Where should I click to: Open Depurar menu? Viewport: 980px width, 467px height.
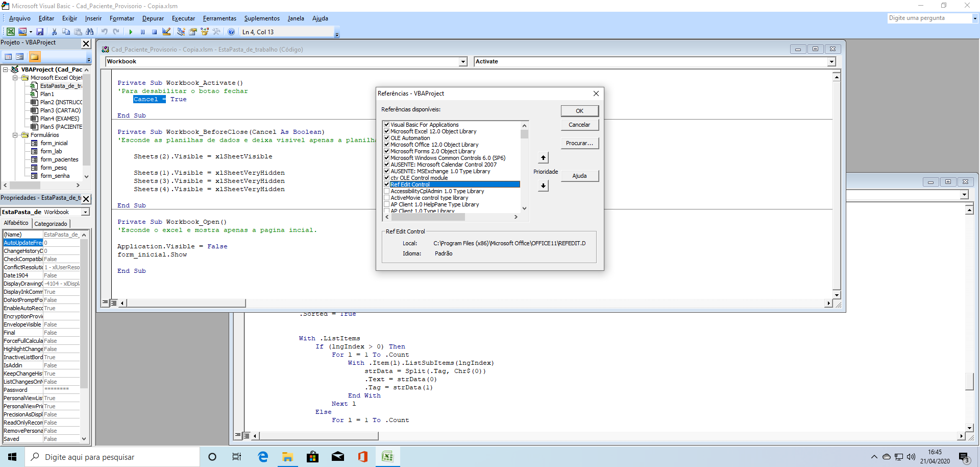click(153, 18)
